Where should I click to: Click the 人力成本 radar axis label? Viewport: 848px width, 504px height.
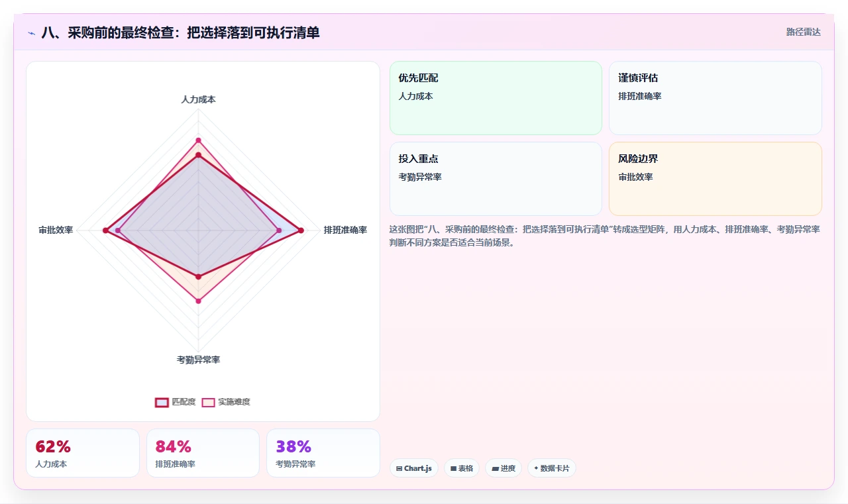198,99
